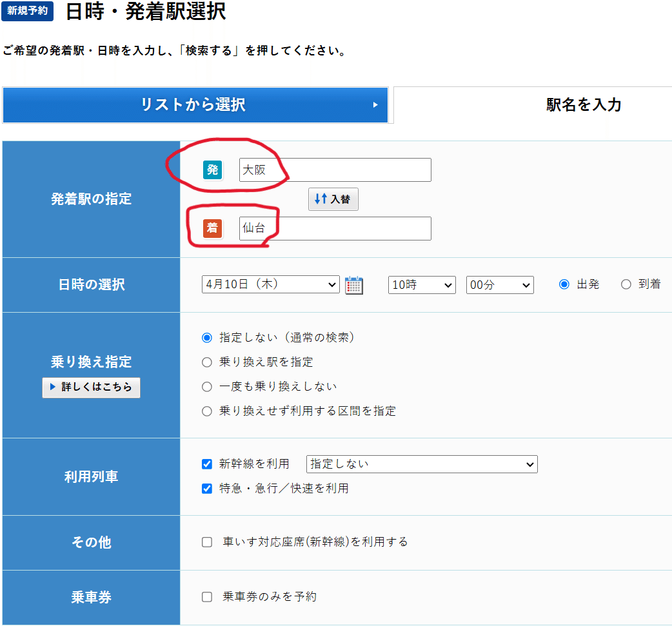The height and width of the screenshot is (626, 672).
Task: Check 車いす対応座席(新幹線)を利用する checkbox
Action: click(x=207, y=542)
